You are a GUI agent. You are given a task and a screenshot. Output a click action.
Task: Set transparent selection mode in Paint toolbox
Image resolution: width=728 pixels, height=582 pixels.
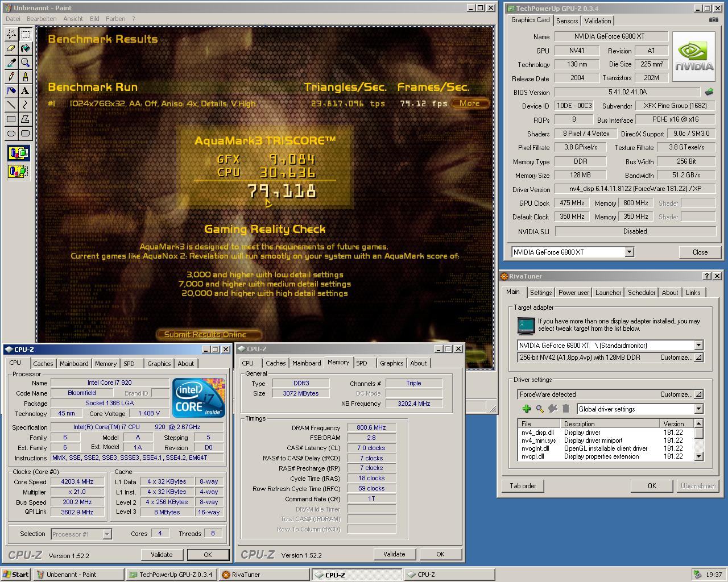18,171
